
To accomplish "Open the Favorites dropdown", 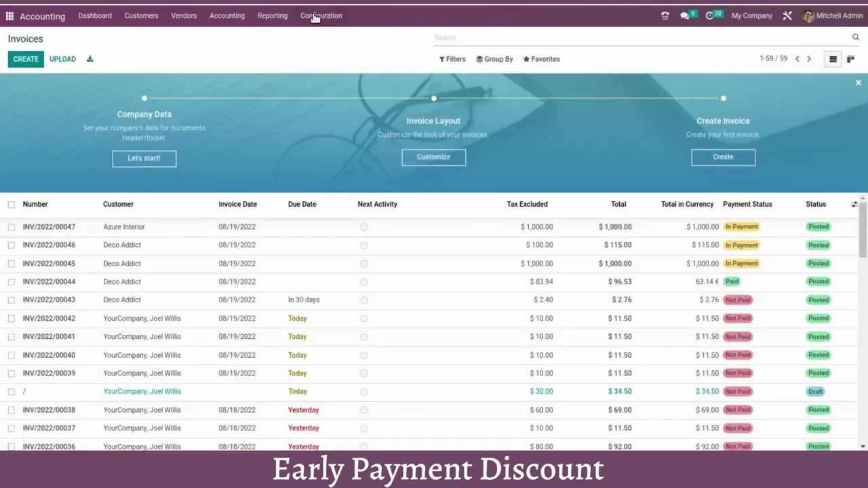I will click(x=541, y=59).
